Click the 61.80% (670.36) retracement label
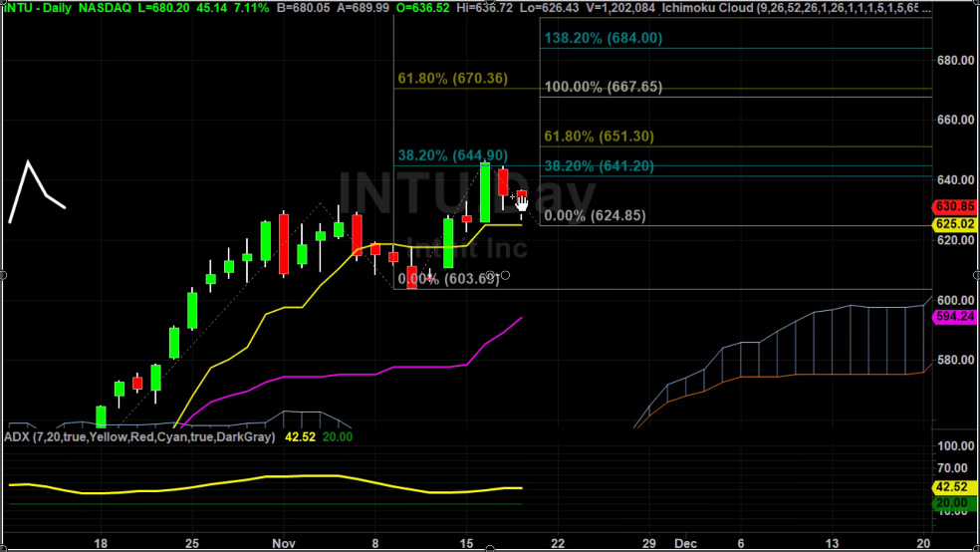The height and width of the screenshot is (552, 980). click(x=452, y=79)
